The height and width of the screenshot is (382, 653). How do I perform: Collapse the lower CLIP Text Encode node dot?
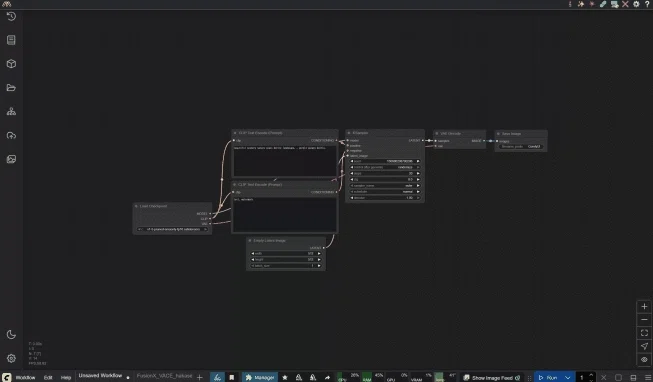click(235, 185)
